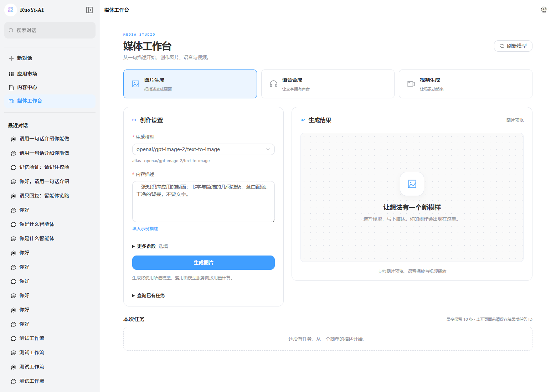Focus the 搜索对话 search field
This screenshot has width=556, height=392.
coord(50,30)
